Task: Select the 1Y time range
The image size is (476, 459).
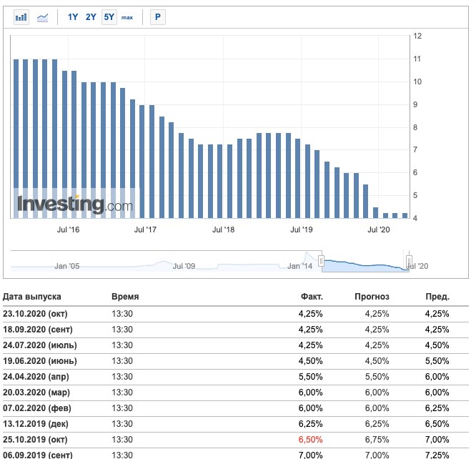Action: [x=73, y=17]
